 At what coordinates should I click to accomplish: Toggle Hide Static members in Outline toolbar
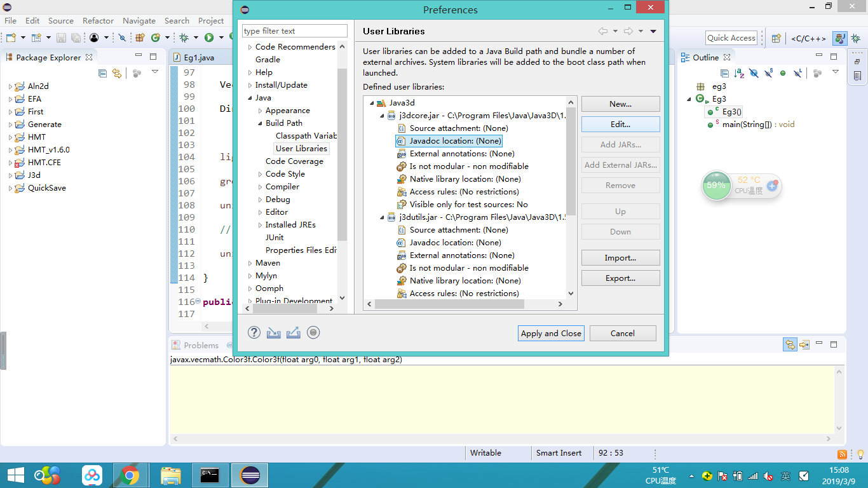pos(768,73)
